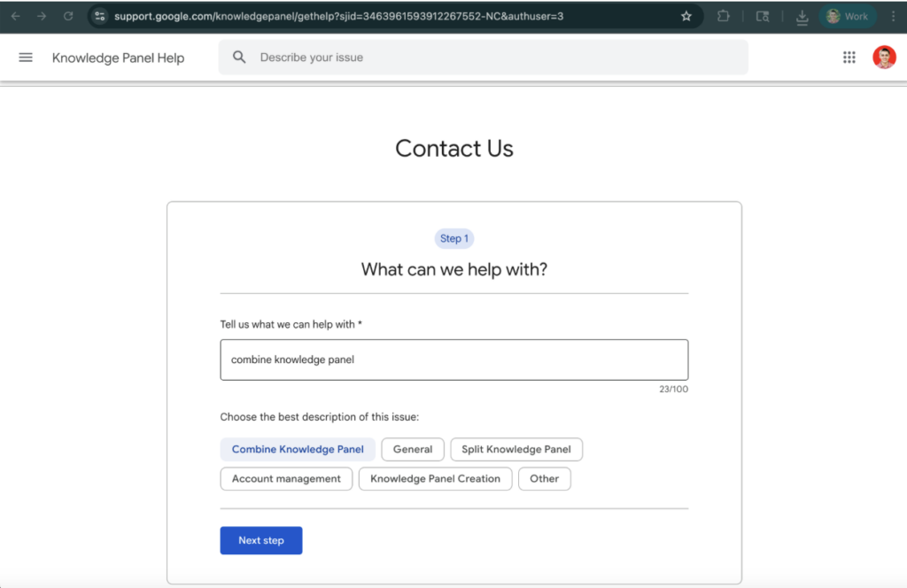907x588 pixels.
Task: Select the Combine Knowledge Panel chip
Action: (298, 449)
